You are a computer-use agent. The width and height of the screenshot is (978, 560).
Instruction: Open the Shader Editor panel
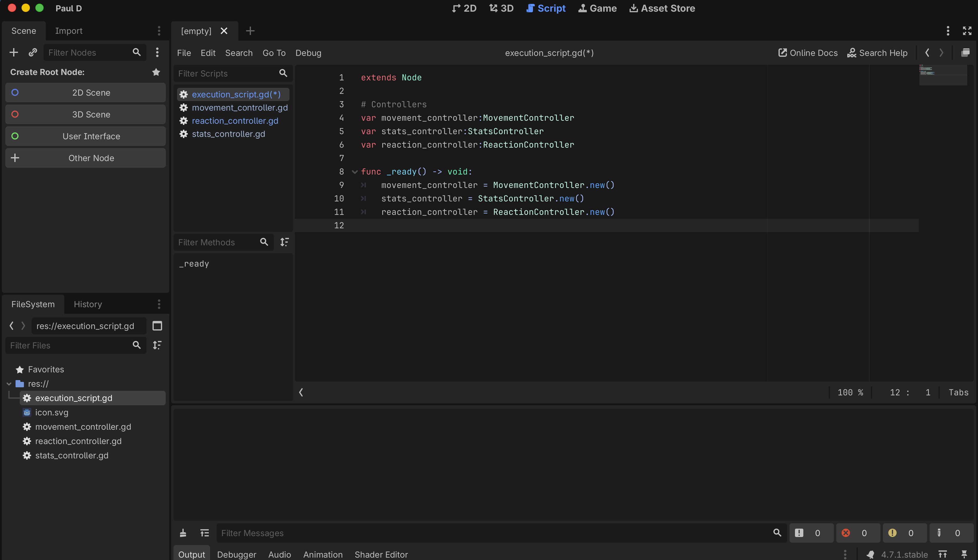point(381,554)
